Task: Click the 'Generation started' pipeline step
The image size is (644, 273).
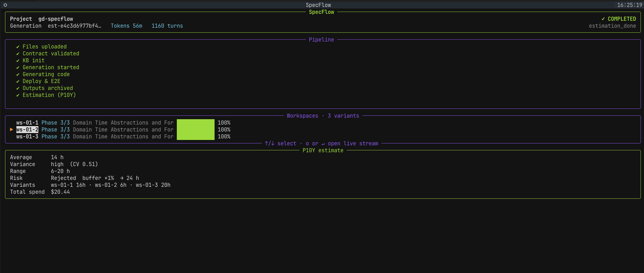Action: click(51, 67)
